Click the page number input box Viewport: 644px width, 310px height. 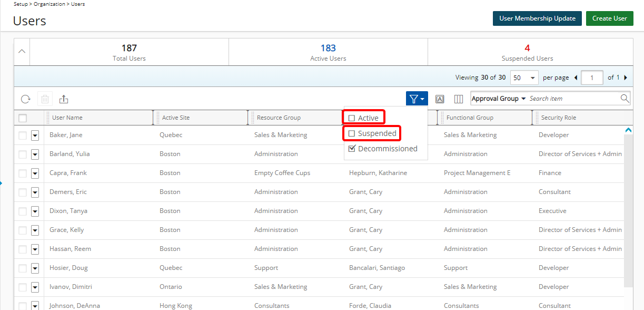pyautogui.click(x=592, y=77)
